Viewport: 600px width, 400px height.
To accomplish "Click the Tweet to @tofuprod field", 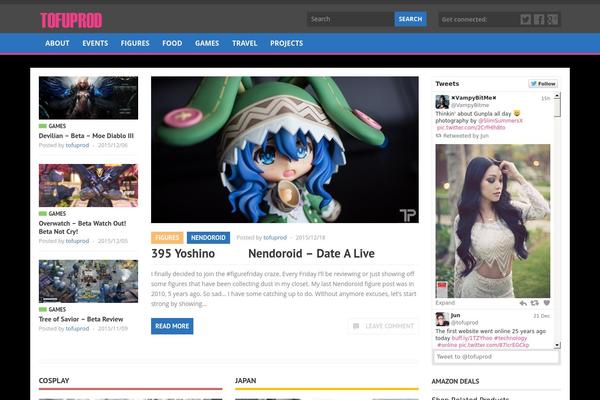I will (496, 357).
